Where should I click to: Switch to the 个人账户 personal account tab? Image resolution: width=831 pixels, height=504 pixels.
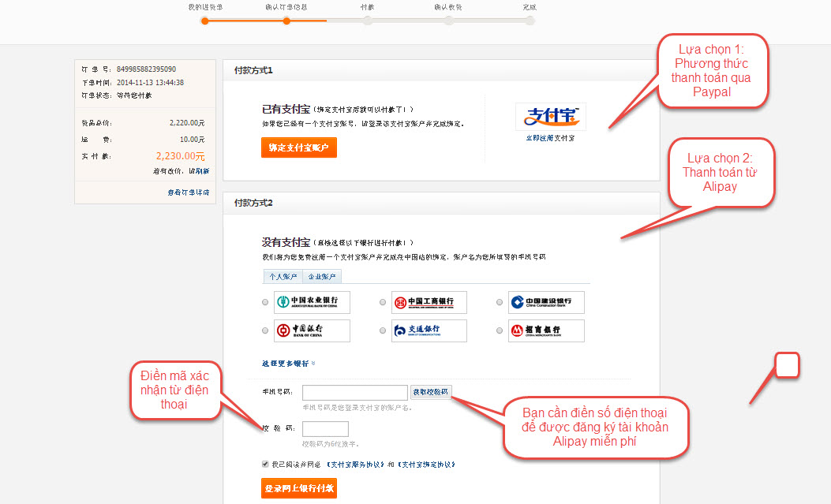click(x=283, y=277)
